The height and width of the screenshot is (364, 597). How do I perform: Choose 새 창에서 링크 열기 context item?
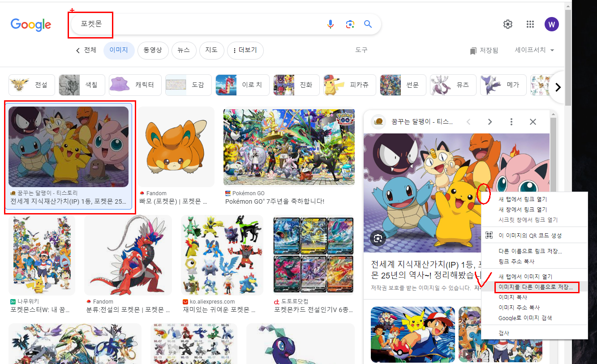pyautogui.click(x=534, y=210)
